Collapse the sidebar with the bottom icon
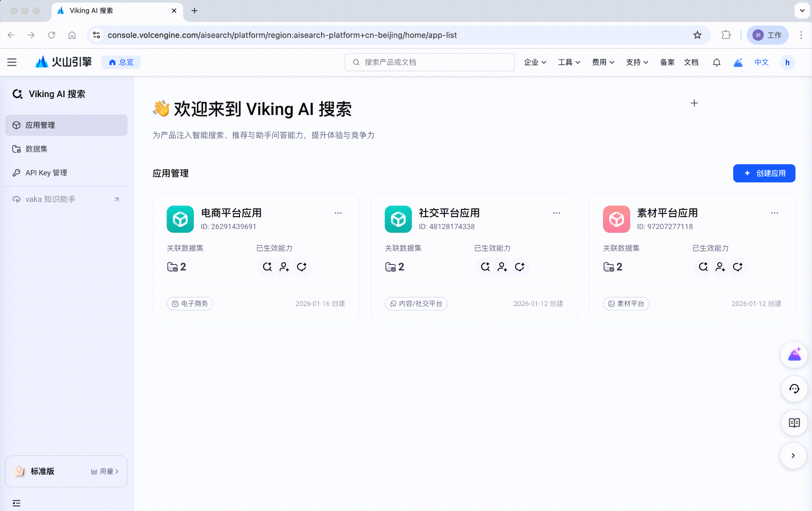Viewport: 812px width, 511px height. pyautogui.click(x=17, y=503)
